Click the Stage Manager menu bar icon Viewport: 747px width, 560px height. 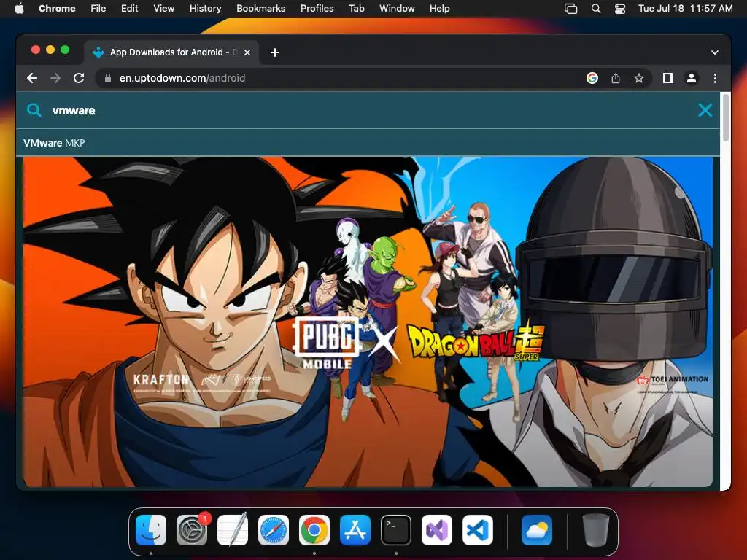tap(570, 9)
